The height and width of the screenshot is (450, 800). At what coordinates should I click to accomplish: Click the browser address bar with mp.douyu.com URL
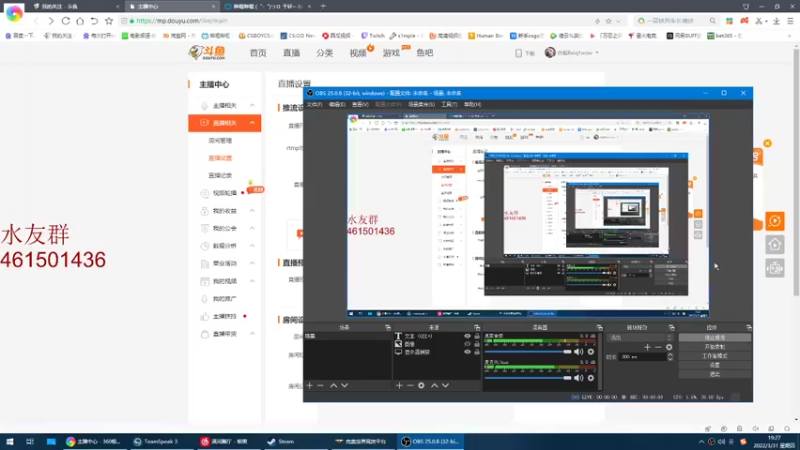coord(357,21)
